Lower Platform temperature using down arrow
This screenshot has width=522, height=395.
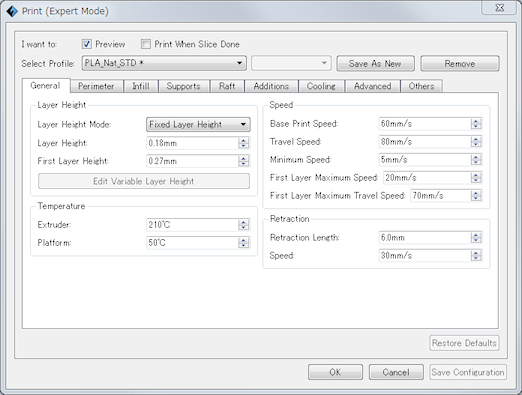click(244, 245)
